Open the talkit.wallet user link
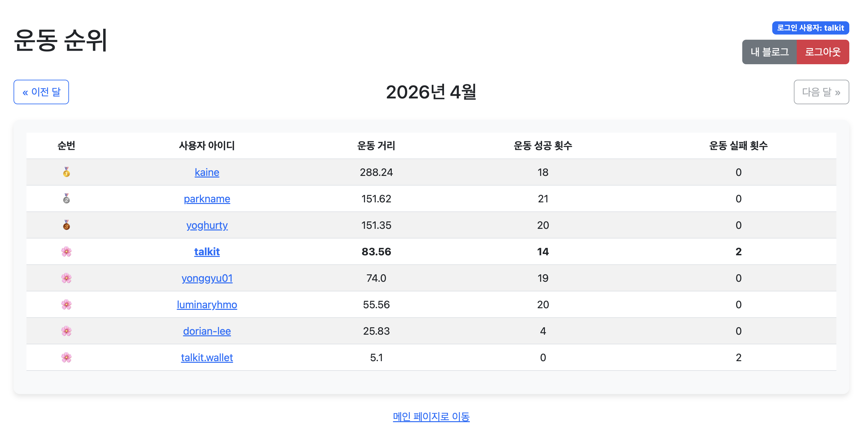Image resolution: width=868 pixels, height=437 pixels. [x=207, y=357]
